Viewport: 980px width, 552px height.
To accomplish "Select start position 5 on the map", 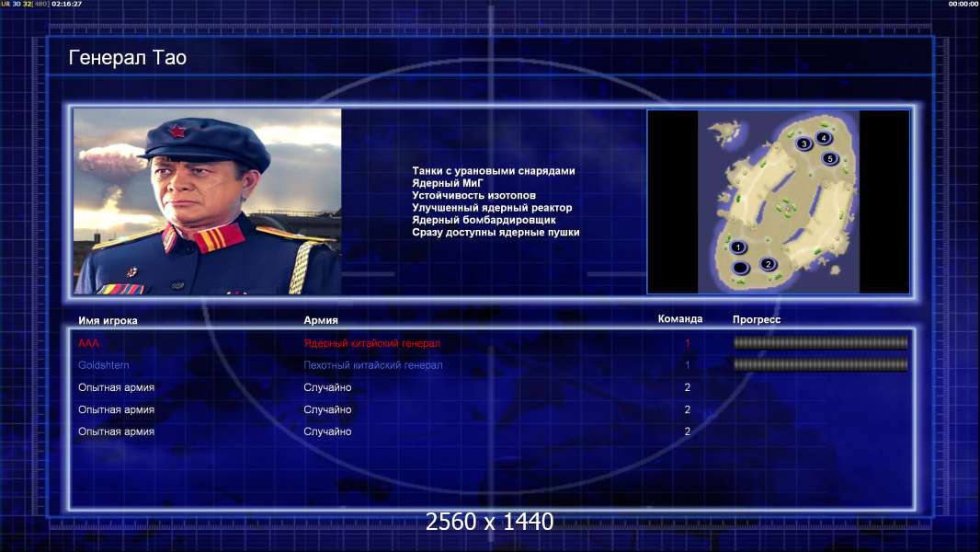I will 830,159.
